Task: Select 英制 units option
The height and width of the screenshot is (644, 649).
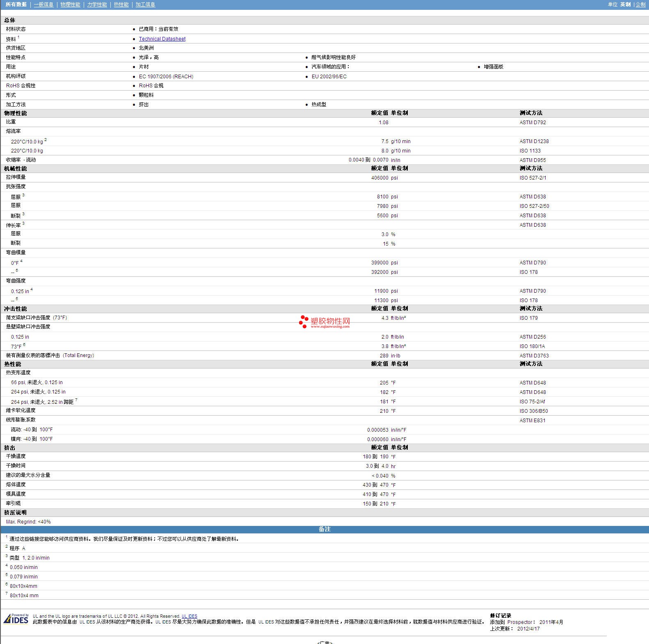Action: pyautogui.click(x=625, y=5)
